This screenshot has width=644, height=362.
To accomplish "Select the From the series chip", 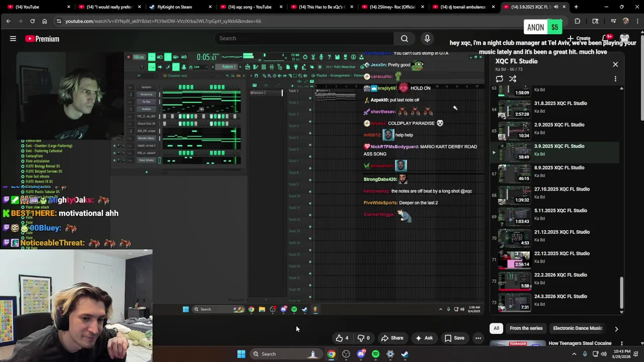I will (x=526, y=328).
